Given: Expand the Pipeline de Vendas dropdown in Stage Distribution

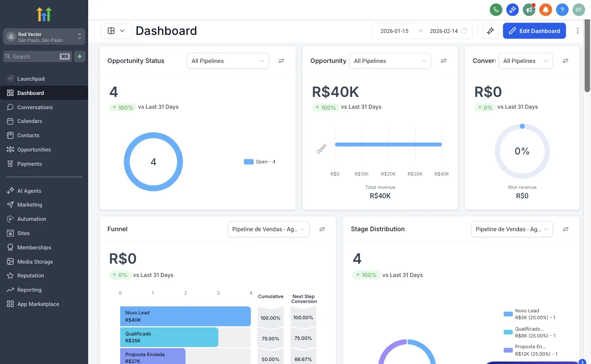Looking at the screenshot, I should pos(512,229).
